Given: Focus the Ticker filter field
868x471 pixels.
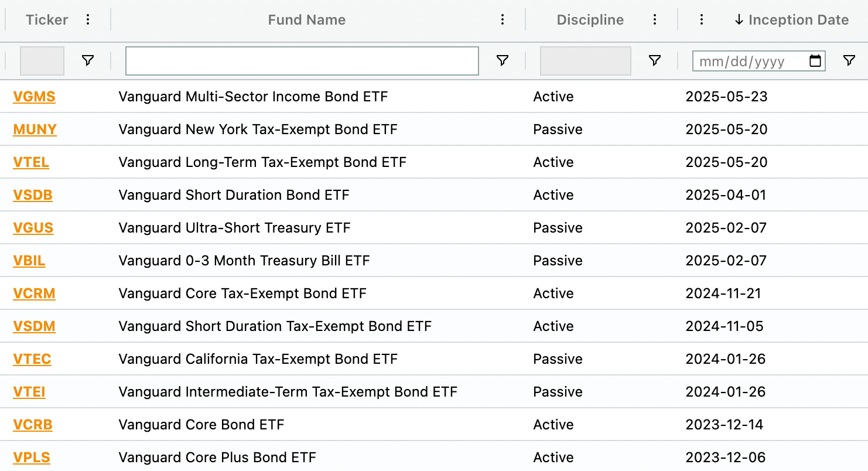Looking at the screenshot, I should (42, 61).
